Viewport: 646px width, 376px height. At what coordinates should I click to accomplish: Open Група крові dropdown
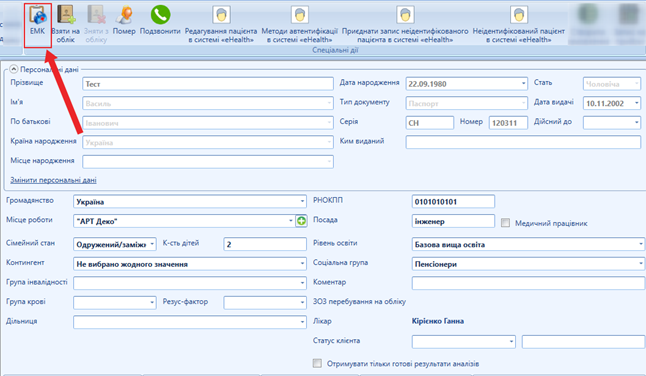(152, 303)
